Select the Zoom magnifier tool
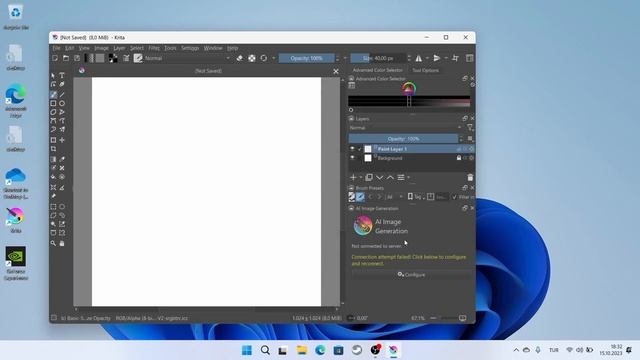Viewport: 640px width, 360px height. (x=53, y=243)
